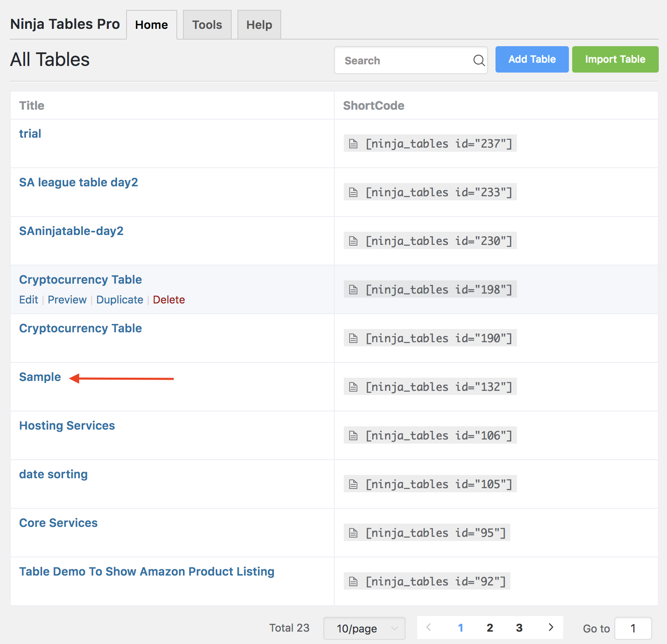Click the Add Table button

[532, 59]
